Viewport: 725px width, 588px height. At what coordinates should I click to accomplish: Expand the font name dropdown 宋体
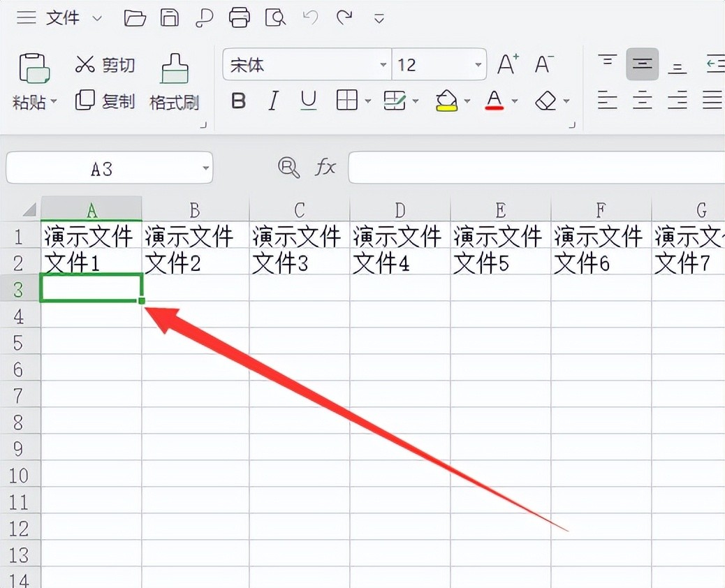(383, 66)
